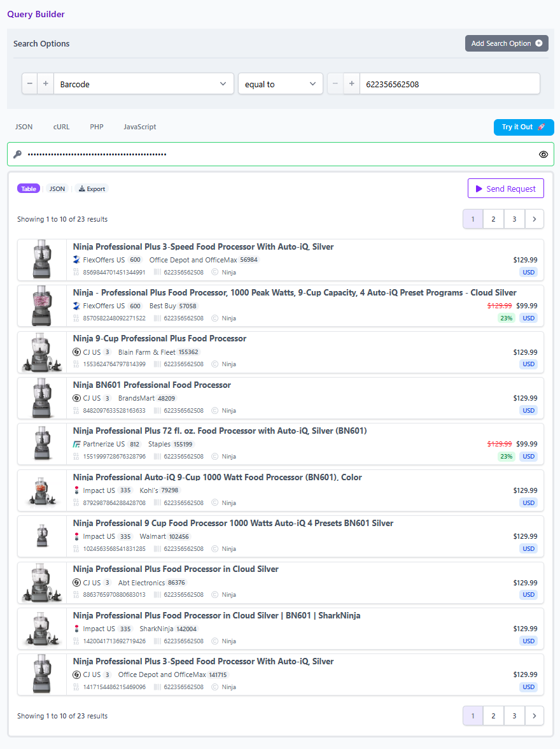560x749 pixels.
Task: Select the JSON results view
Action: pos(57,189)
